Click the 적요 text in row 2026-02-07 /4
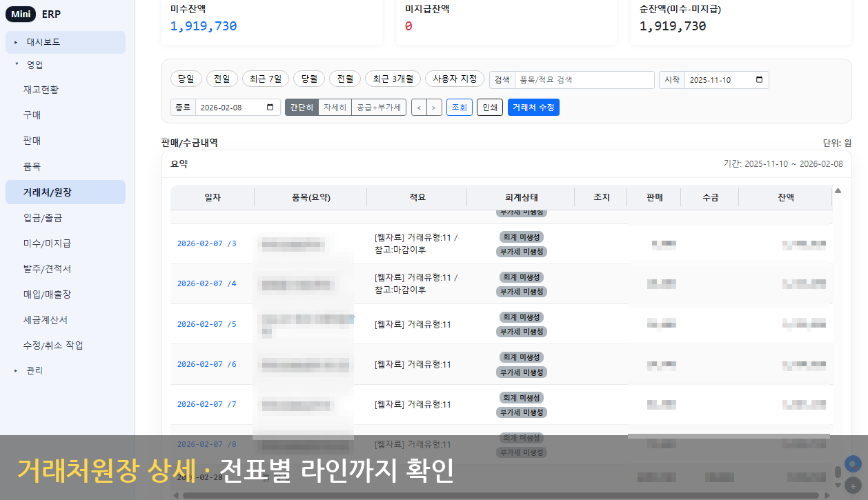 click(x=416, y=283)
